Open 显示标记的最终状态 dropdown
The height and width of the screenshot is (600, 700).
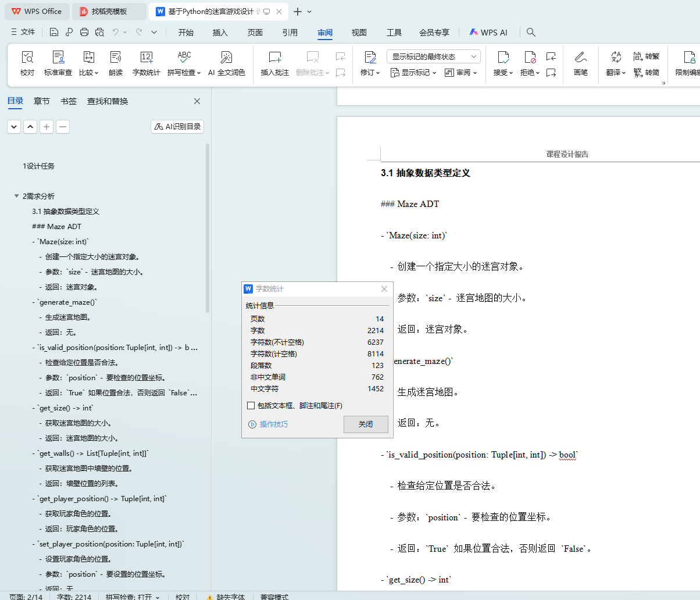click(x=434, y=56)
